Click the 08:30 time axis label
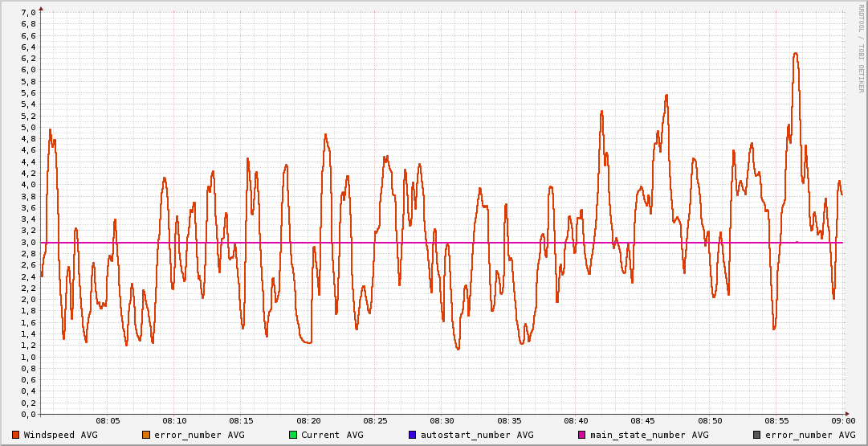 click(x=442, y=421)
